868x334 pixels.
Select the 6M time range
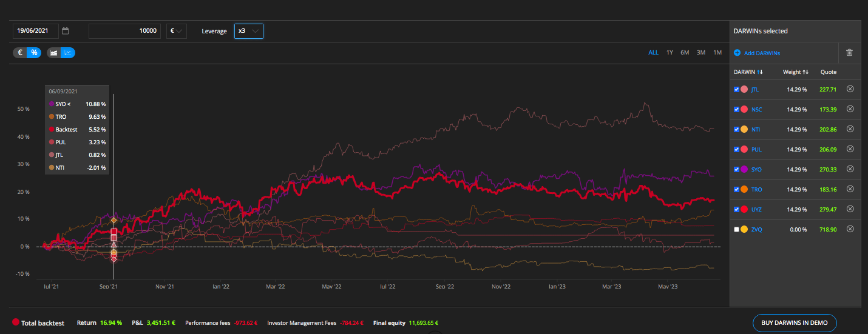click(685, 53)
